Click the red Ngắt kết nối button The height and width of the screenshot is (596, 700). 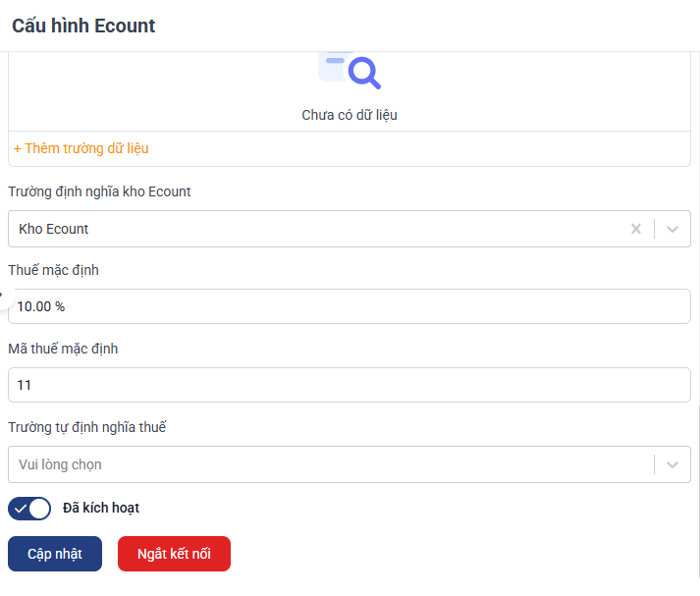pyautogui.click(x=174, y=554)
